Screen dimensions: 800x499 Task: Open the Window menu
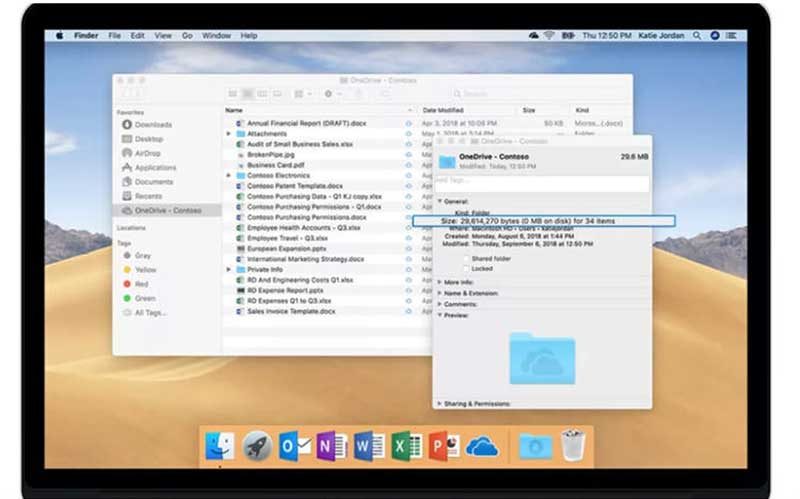coord(216,36)
